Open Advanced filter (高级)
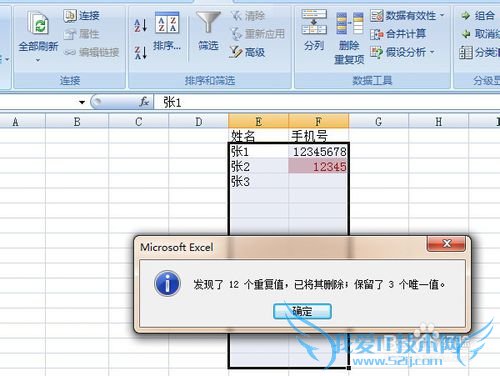Image resolution: width=500 pixels, height=376 pixels. (247, 52)
